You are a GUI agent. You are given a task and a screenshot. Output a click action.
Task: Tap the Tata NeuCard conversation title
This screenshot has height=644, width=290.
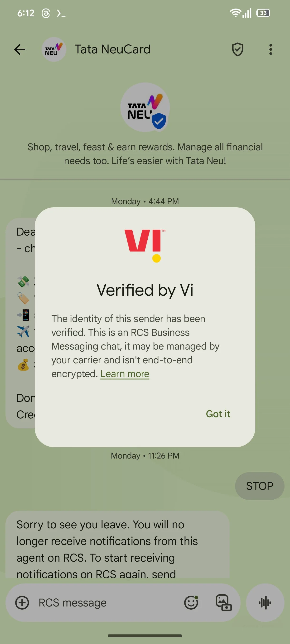[x=113, y=49]
